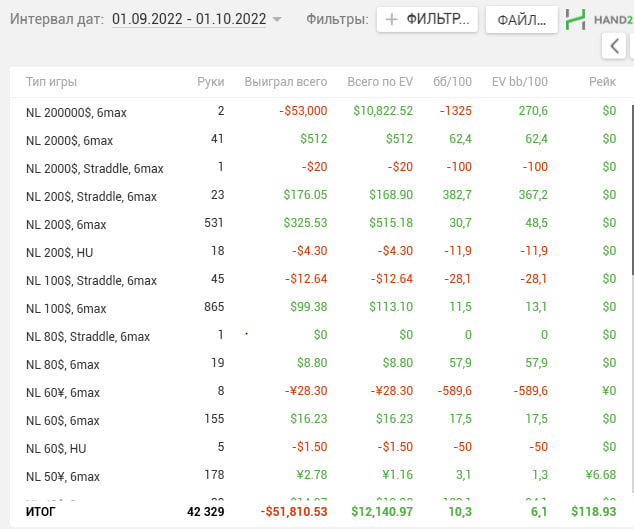Sort by бб/100 column header
The height and width of the screenshot is (529, 634).
pyautogui.click(x=452, y=82)
